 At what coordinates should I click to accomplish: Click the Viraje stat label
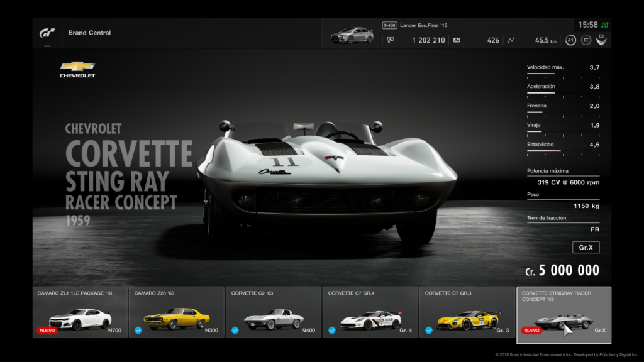[533, 125]
